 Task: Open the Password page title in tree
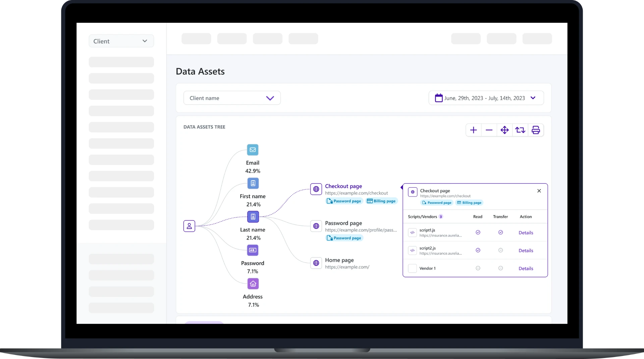[x=343, y=223]
